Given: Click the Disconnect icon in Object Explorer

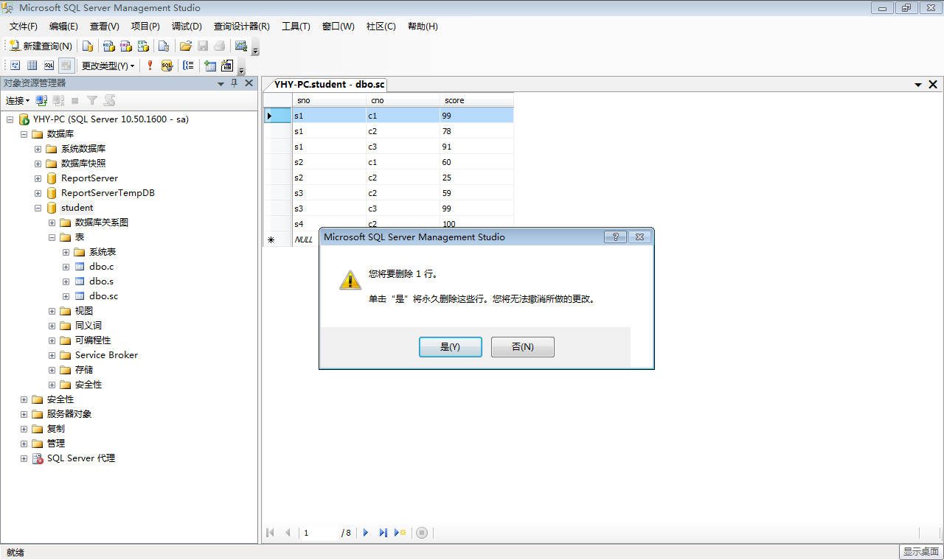Looking at the screenshot, I should (x=58, y=100).
